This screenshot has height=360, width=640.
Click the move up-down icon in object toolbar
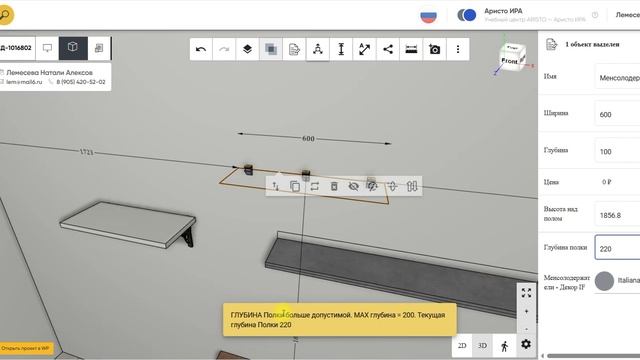(276, 186)
